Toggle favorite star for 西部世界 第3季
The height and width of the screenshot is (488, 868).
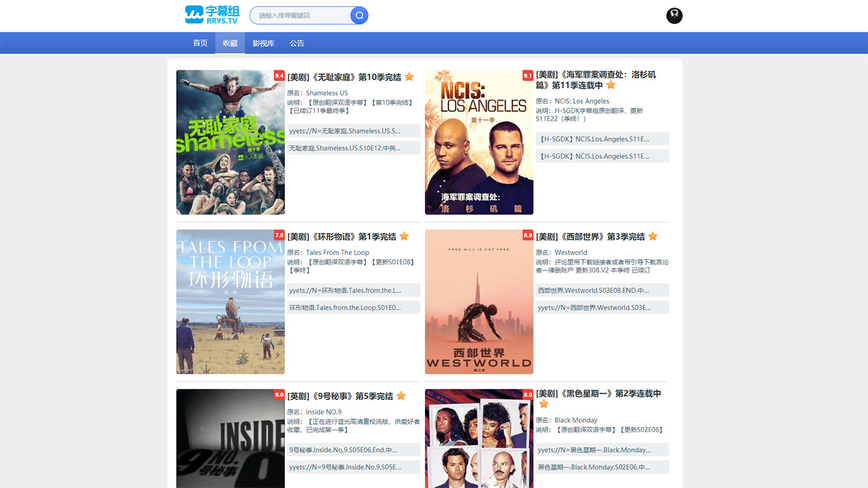(653, 236)
